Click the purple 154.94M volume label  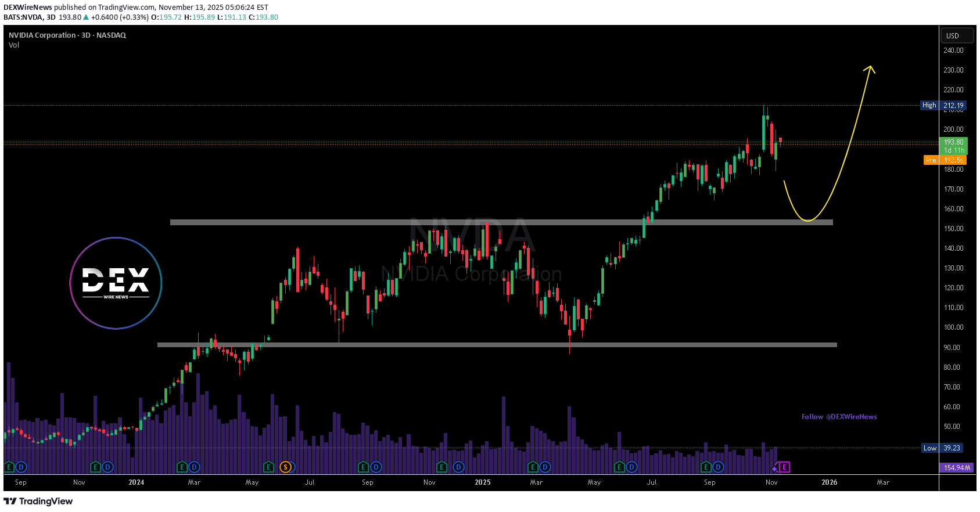click(x=956, y=467)
